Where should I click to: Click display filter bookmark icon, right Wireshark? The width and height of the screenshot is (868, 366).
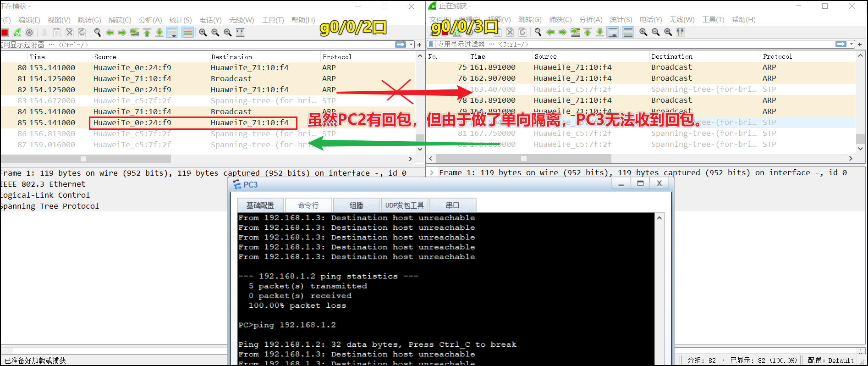coord(431,44)
